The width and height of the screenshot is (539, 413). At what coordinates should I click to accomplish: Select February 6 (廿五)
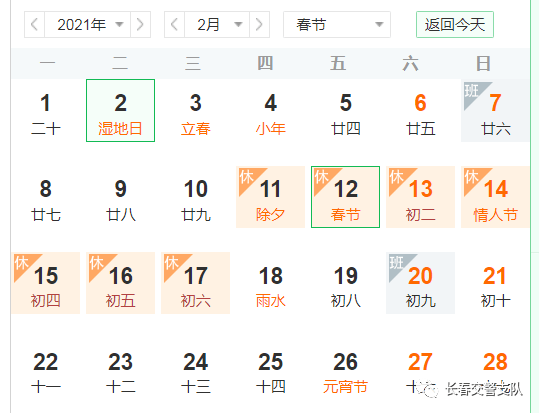[x=420, y=110]
